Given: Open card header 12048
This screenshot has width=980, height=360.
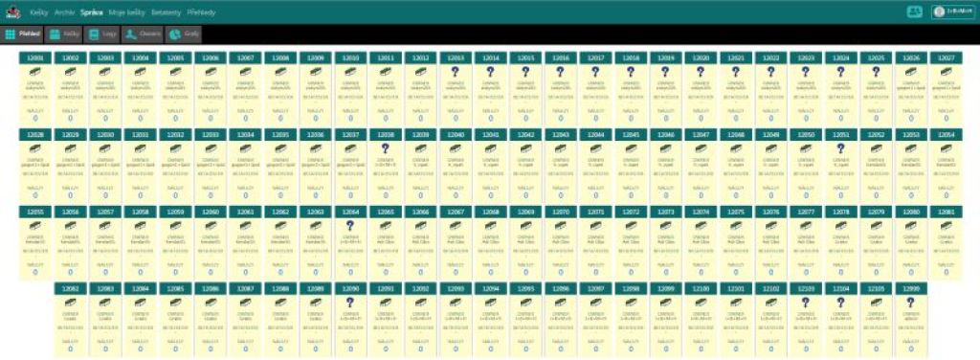Looking at the screenshot, I should coord(736,134).
